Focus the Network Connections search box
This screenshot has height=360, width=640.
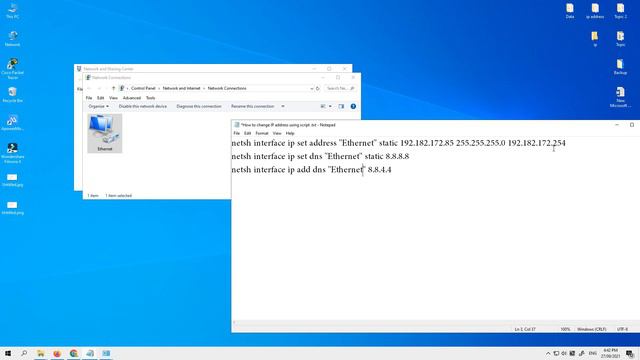tap(340, 89)
